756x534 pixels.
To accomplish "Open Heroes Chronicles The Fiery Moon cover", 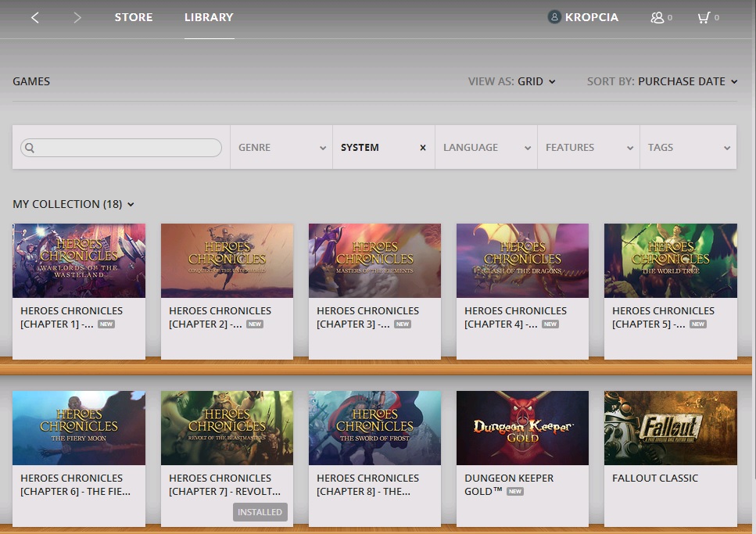I will point(79,428).
